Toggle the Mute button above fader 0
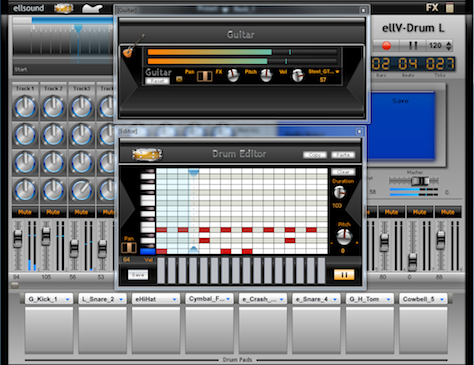The height and width of the screenshot is (365, 474). pos(420,212)
